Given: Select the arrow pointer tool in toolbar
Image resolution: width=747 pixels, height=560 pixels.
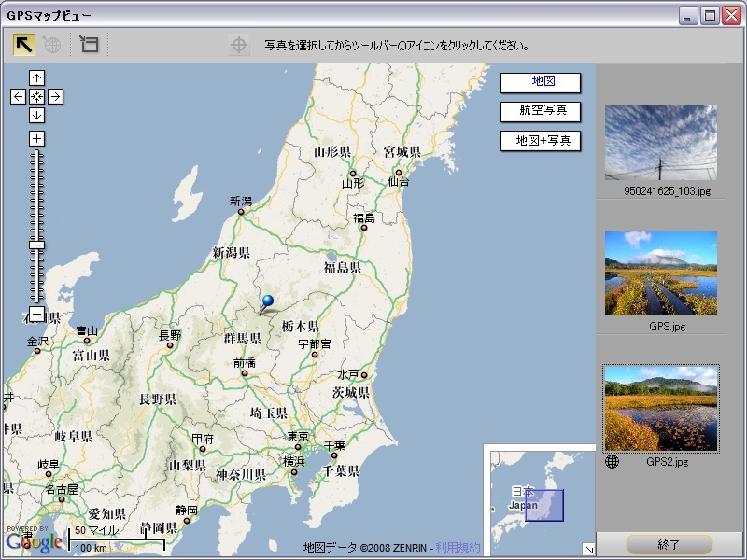Looking at the screenshot, I should [24, 45].
